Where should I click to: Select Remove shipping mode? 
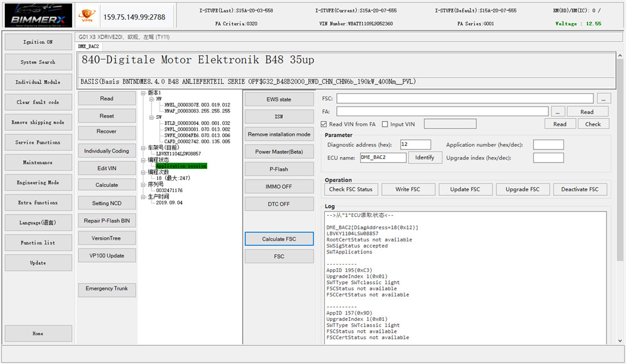38,123
